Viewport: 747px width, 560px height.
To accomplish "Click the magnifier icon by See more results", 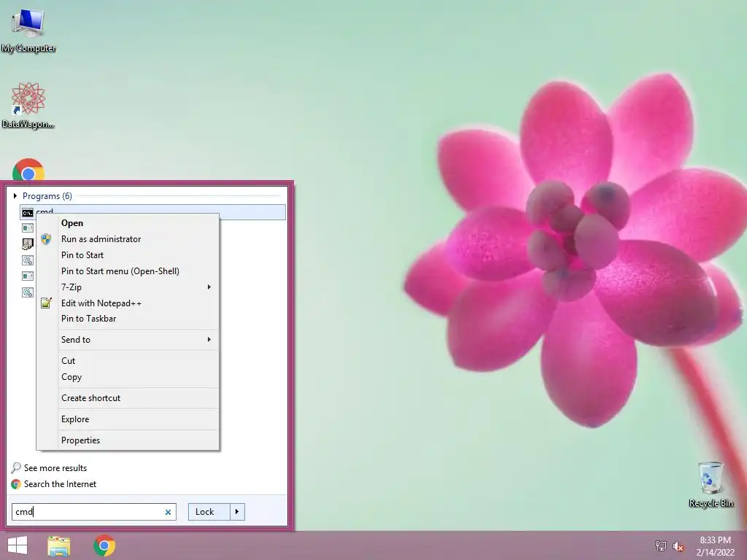I will pyautogui.click(x=16, y=467).
